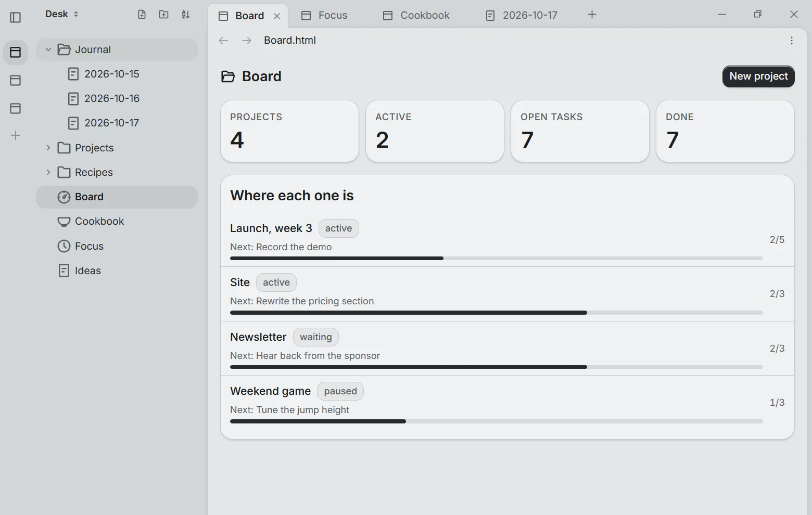Open the 2026-10-16 journal note
Viewport: 812px width, 515px height.
point(117,98)
